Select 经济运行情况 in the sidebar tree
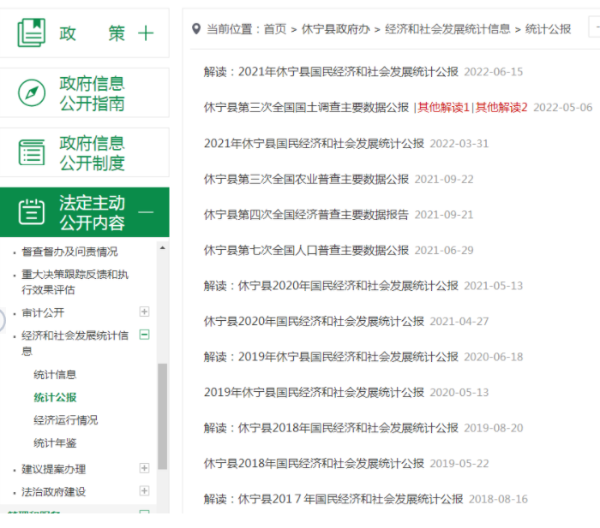The height and width of the screenshot is (528, 600). click(x=65, y=420)
